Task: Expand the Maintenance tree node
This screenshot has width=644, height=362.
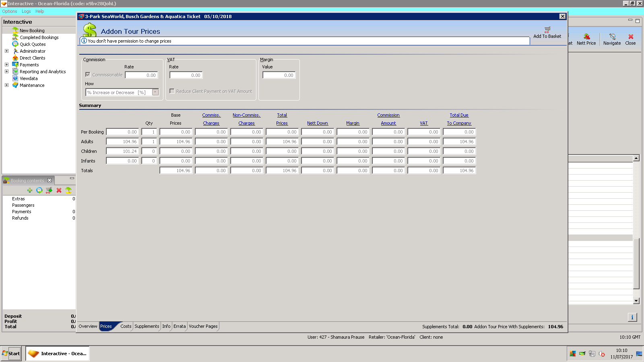Action: [x=6, y=85]
